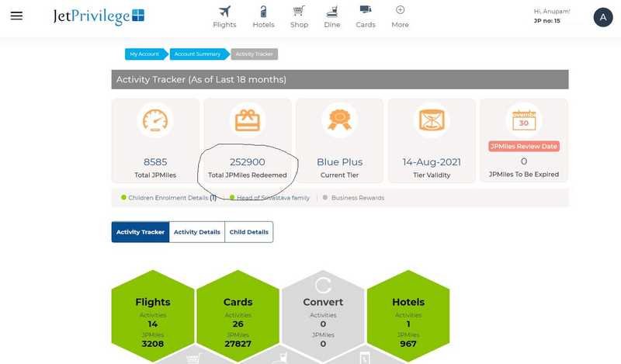
Task: Click the user avatar A
Action: click(602, 17)
